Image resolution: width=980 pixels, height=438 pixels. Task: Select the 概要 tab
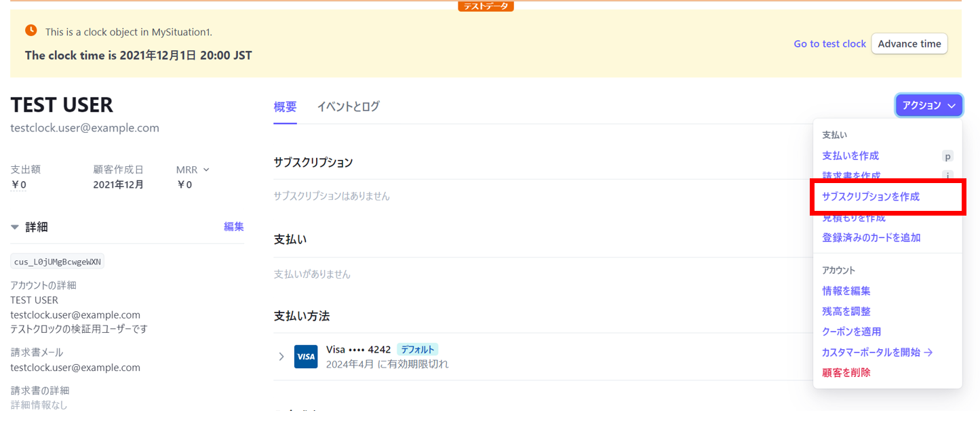(x=285, y=106)
